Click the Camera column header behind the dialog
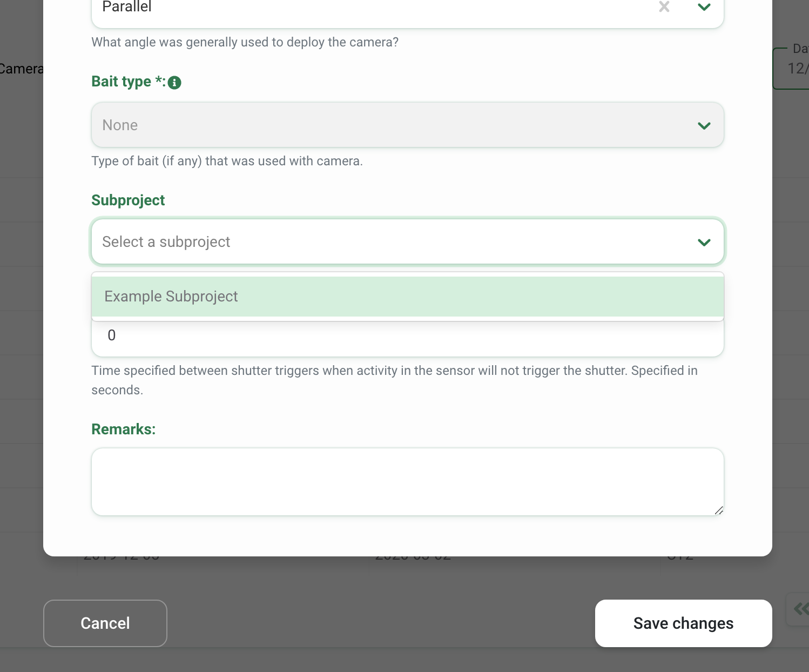 pos(22,69)
